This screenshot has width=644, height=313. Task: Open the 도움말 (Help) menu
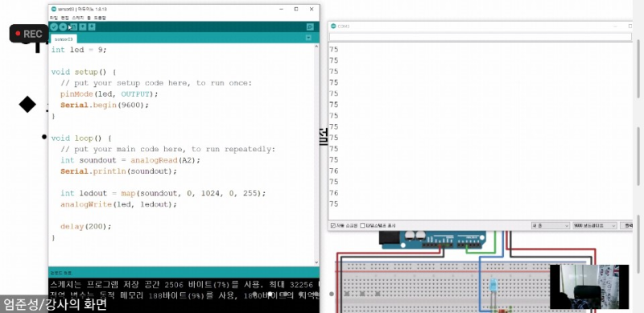coord(100,18)
